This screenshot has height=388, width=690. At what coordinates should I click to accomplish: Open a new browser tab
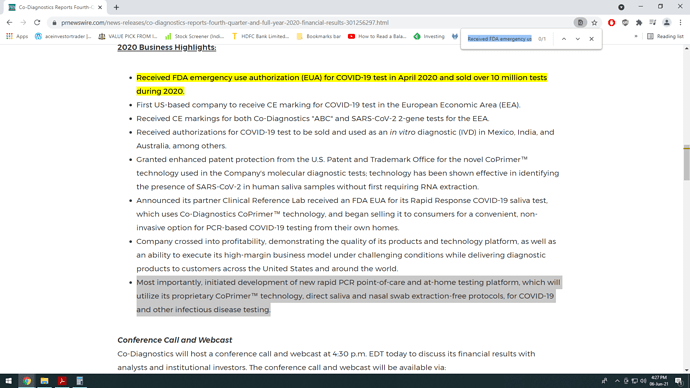pos(116,7)
